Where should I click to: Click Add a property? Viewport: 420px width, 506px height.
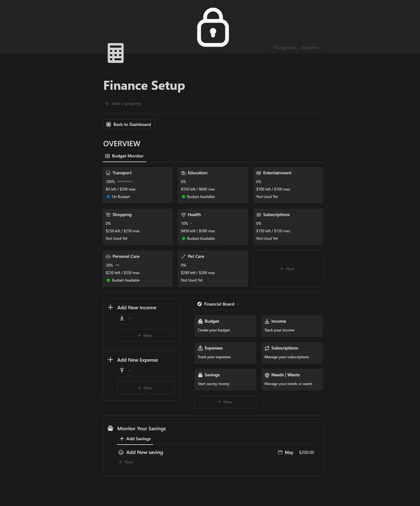123,104
